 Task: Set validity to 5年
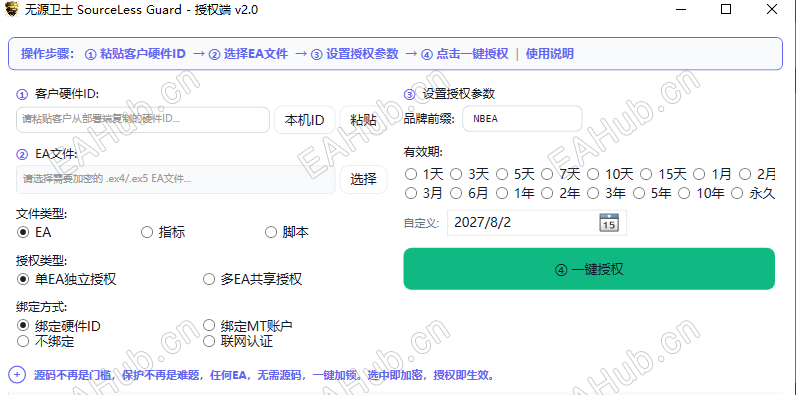pyautogui.click(x=652, y=193)
